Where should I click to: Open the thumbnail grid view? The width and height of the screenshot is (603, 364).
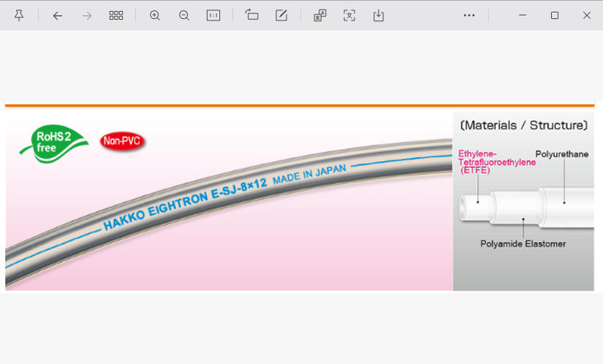pyautogui.click(x=116, y=15)
